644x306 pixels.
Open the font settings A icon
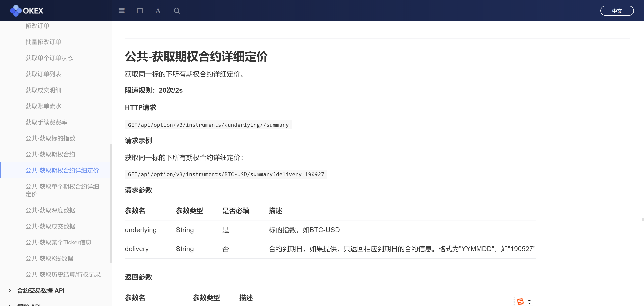(158, 11)
